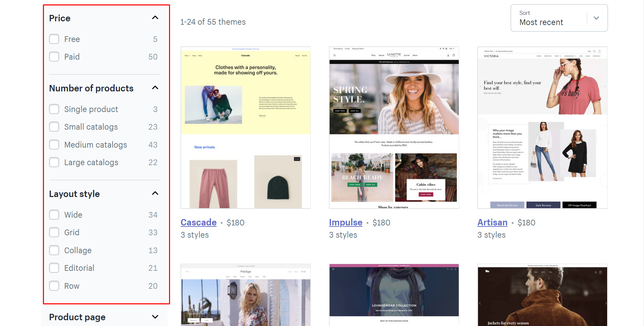Open the Jackets for every season thumbnail
Image resolution: width=644 pixels, height=326 pixels.
click(x=542, y=295)
